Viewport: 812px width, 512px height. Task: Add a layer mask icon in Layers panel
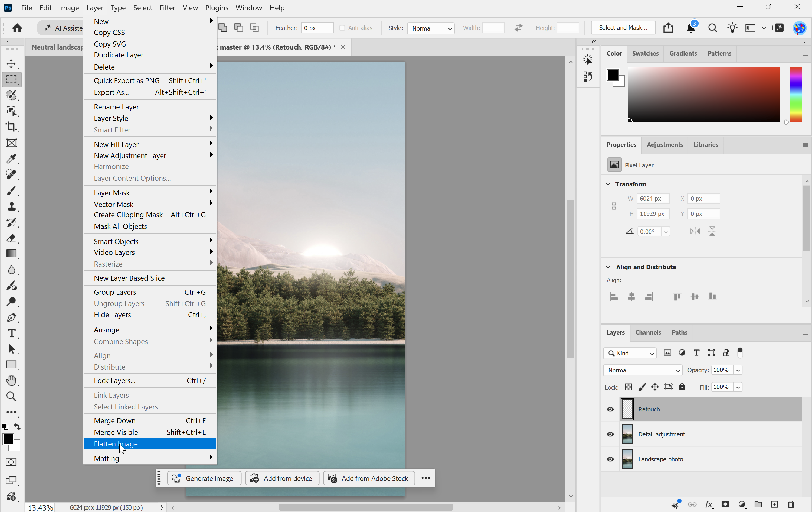[x=725, y=504]
